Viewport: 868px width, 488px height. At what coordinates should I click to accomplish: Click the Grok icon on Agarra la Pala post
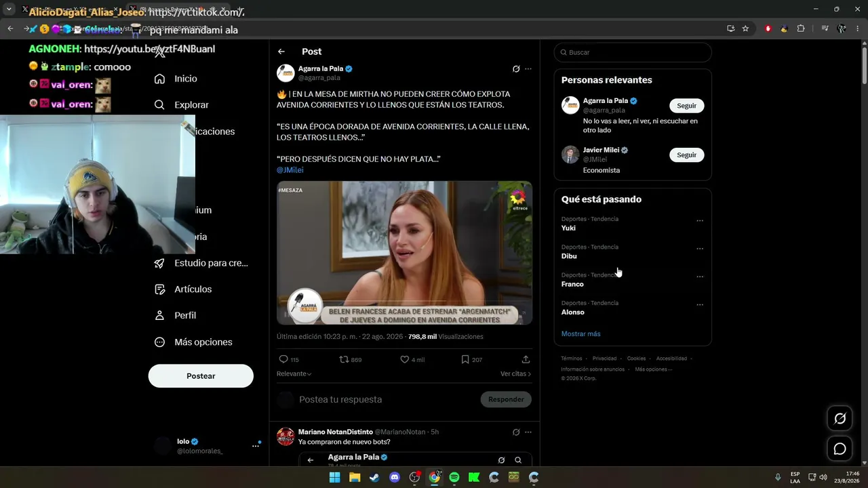coord(516,68)
